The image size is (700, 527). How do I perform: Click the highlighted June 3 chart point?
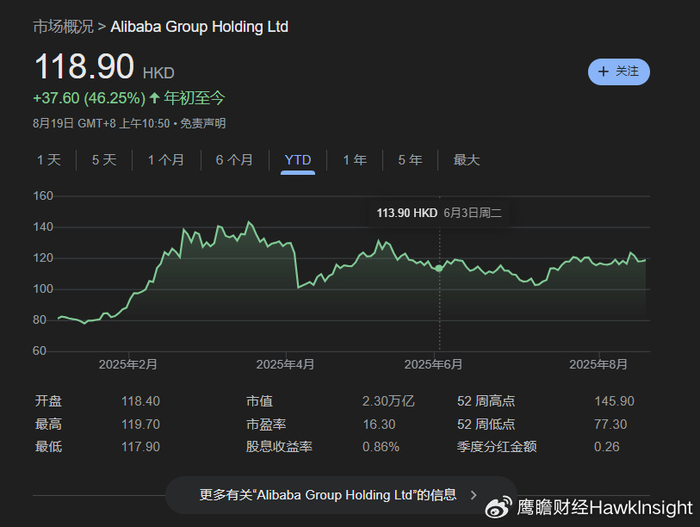pyautogui.click(x=439, y=268)
